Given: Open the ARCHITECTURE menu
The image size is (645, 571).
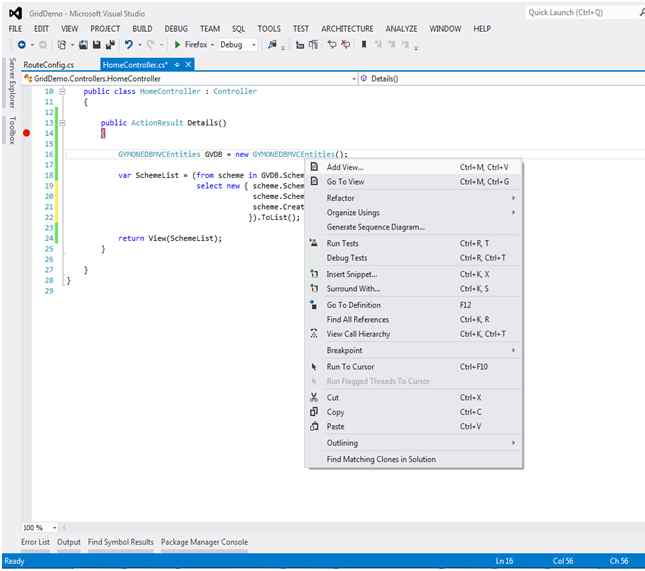Looking at the screenshot, I should pos(347,29).
